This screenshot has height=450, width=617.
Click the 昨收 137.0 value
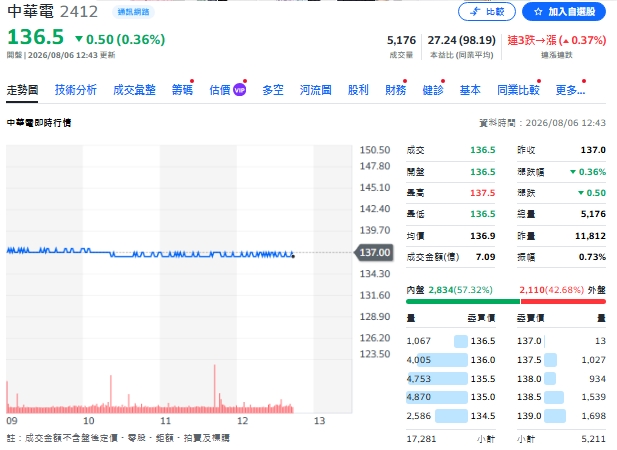[593, 150]
